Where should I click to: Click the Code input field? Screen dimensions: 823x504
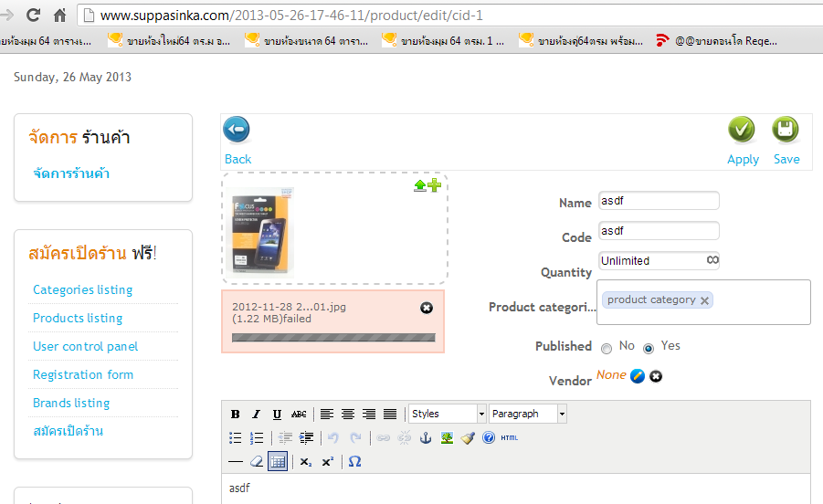coord(659,231)
